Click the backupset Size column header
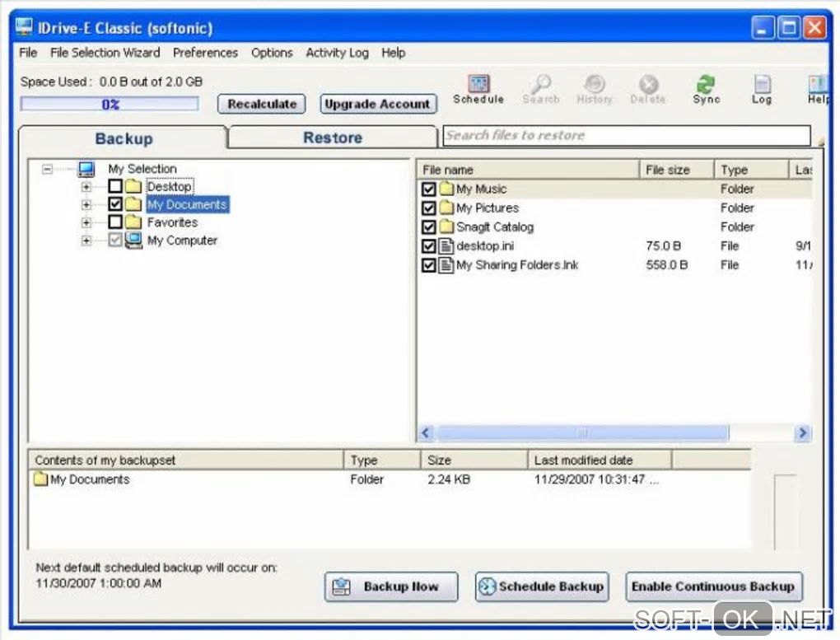Viewport: 840px width, 640px height. [x=474, y=460]
